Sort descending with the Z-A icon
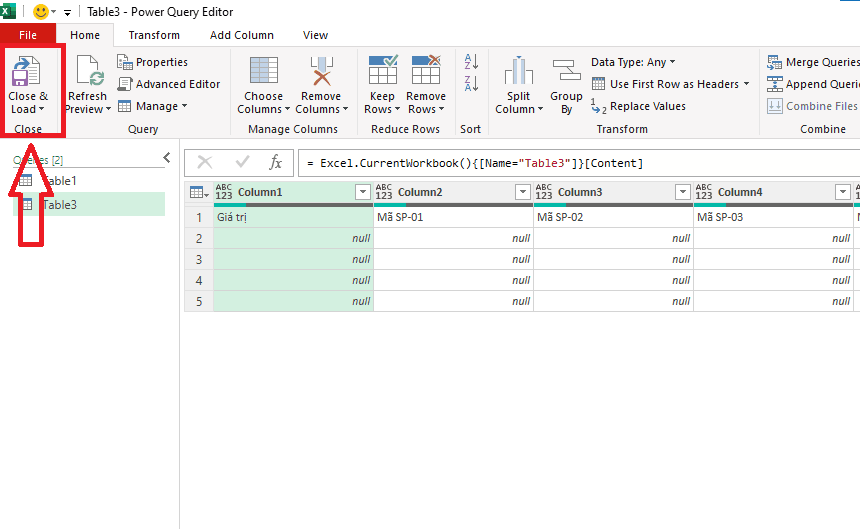Viewport: 860px width, 529px height. (x=471, y=83)
